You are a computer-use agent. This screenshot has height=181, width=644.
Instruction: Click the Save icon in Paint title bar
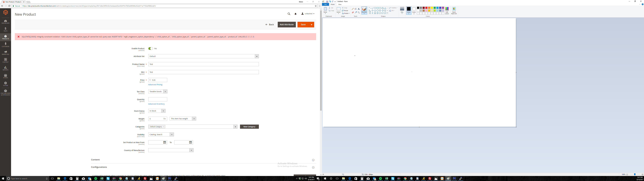coord(327,2)
